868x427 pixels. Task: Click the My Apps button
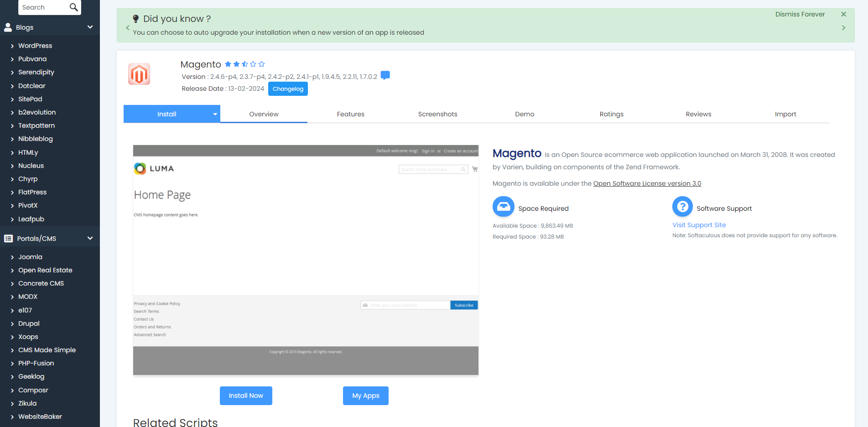(366, 396)
